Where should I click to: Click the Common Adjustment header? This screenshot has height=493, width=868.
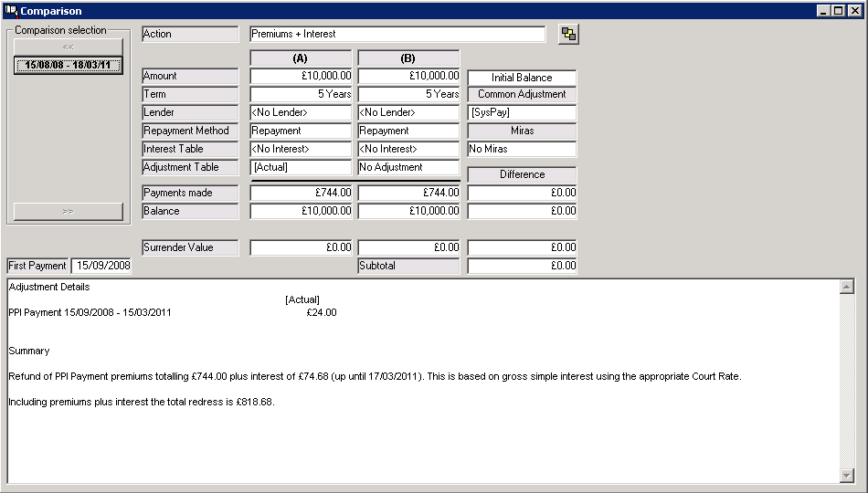pos(522,94)
